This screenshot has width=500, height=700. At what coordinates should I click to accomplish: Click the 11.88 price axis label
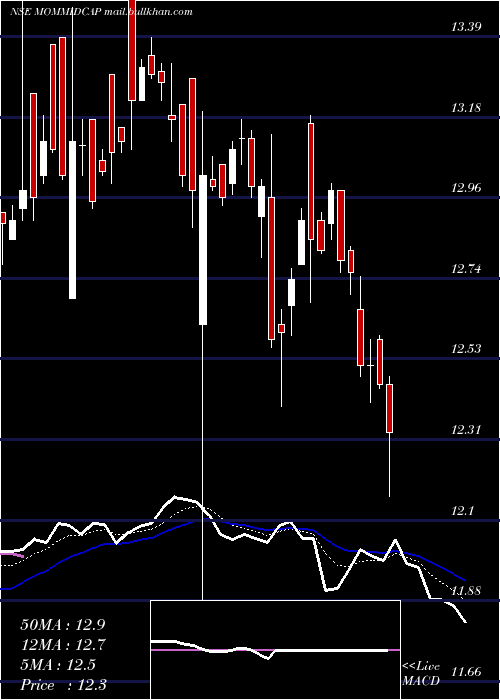tap(466, 591)
